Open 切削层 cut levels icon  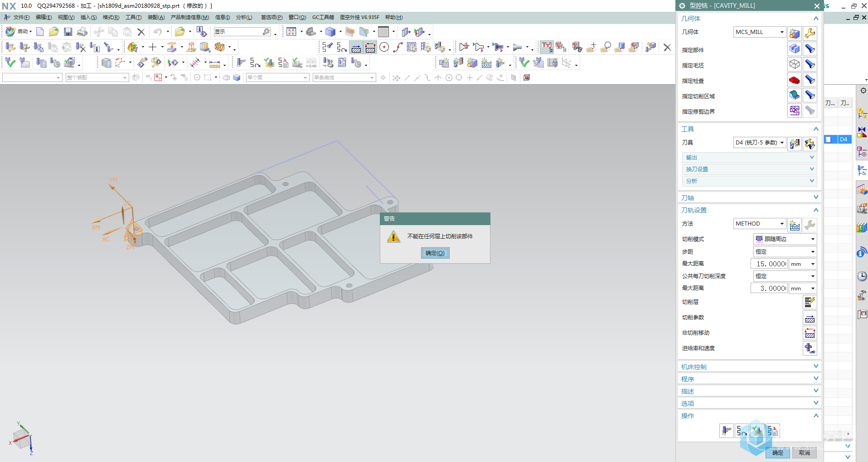[810, 302]
